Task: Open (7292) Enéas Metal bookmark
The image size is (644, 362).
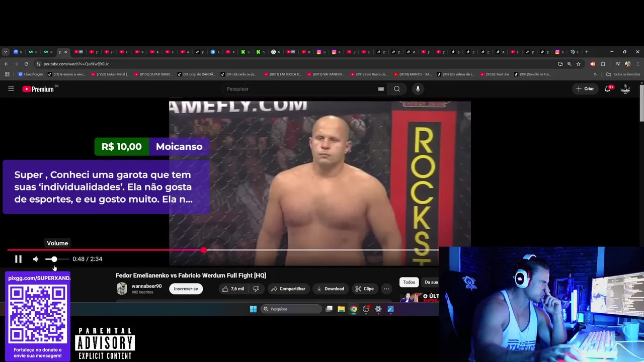Action: (110, 74)
